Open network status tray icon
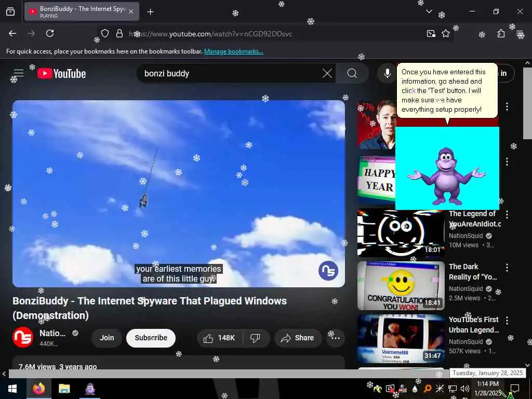 [453, 389]
